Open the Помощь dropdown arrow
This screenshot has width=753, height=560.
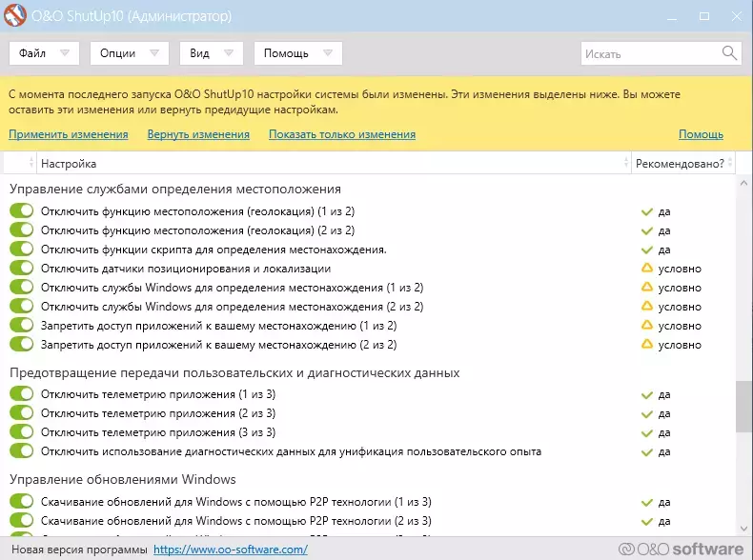pyautogui.click(x=328, y=52)
